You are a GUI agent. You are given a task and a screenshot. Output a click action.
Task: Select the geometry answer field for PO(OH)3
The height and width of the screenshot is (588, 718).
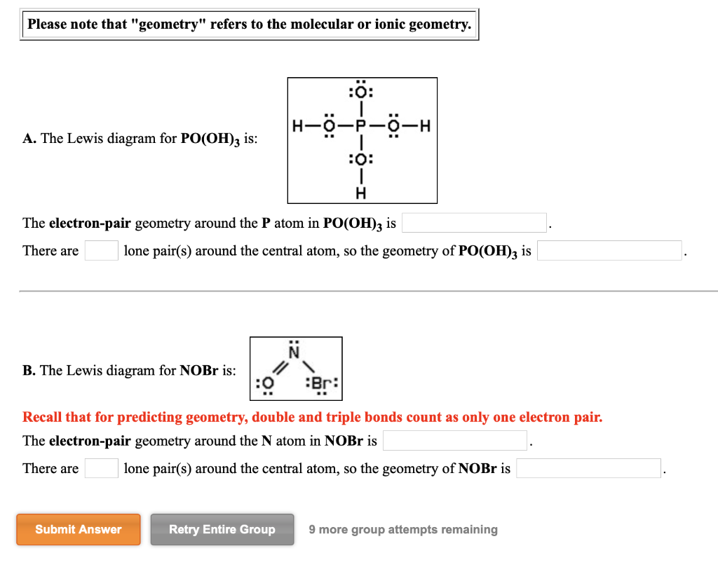point(609,250)
